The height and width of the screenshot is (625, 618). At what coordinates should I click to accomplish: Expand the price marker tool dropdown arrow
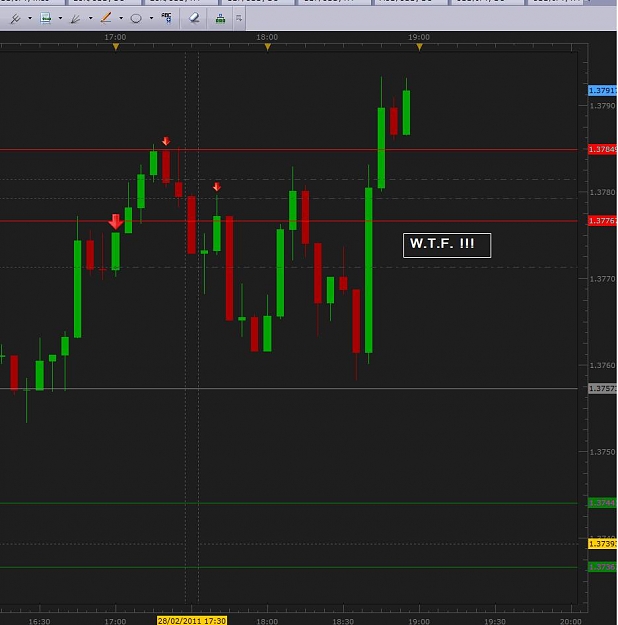coord(60,18)
